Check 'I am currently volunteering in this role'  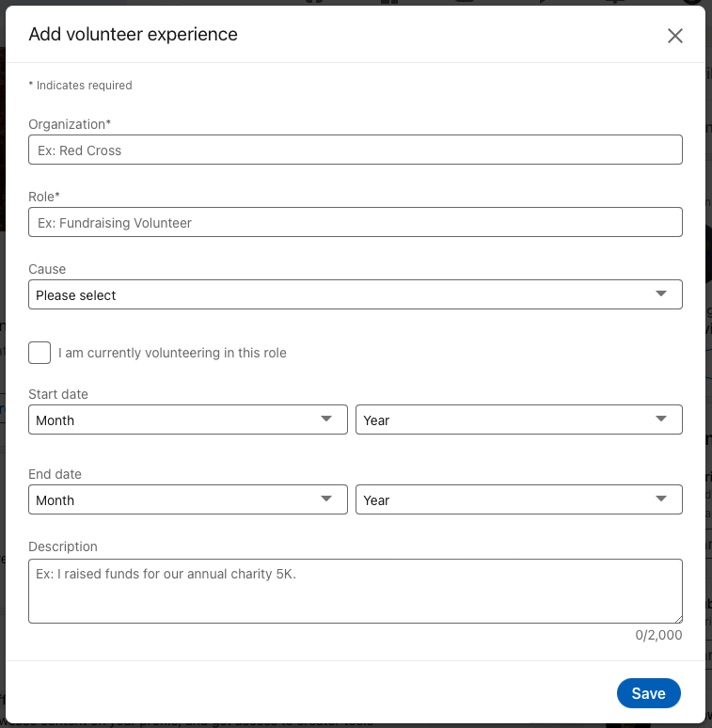point(40,353)
